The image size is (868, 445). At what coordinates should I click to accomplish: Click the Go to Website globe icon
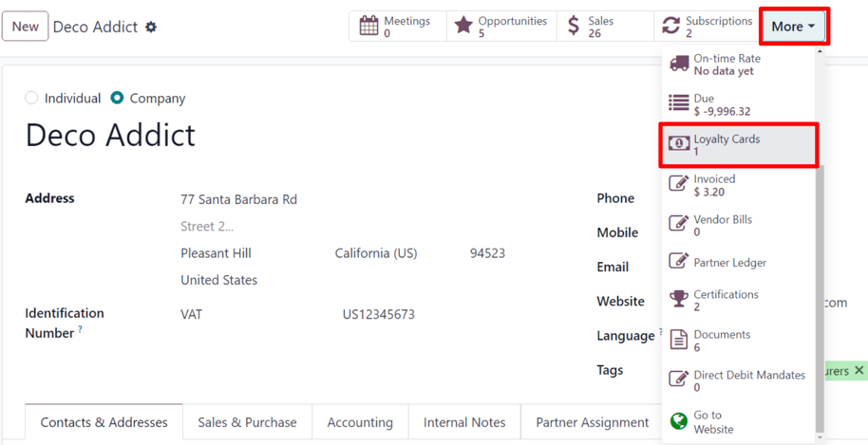coord(679,421)
